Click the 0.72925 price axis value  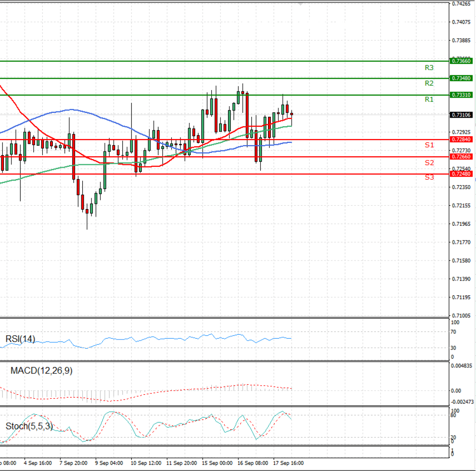click(461, 132)
